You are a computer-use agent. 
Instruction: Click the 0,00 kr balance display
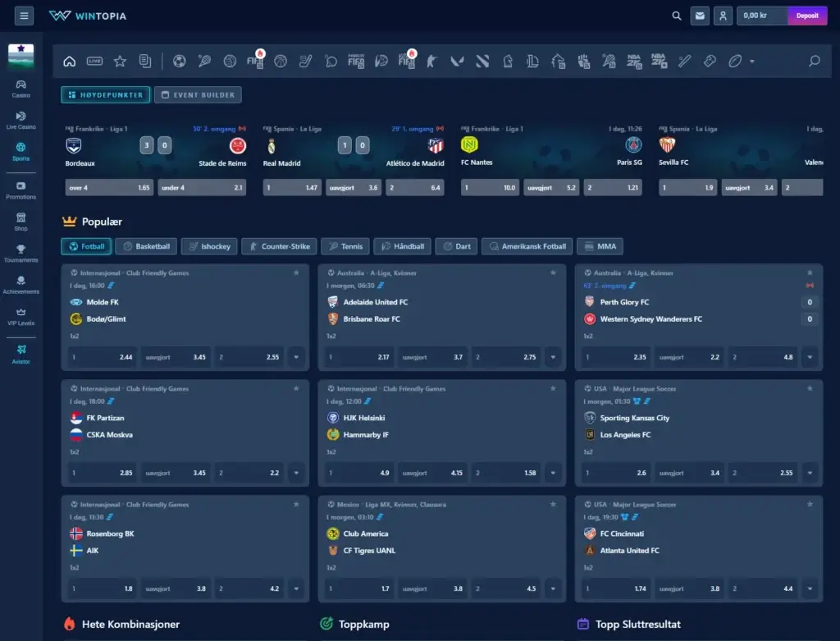coord(762,16)
